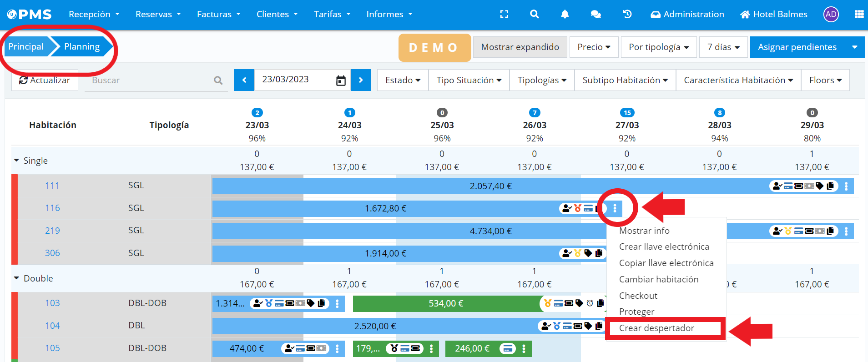The image size is (868, 362).
Task: Collapse the Double room group
Action: (x=17, y=278)
